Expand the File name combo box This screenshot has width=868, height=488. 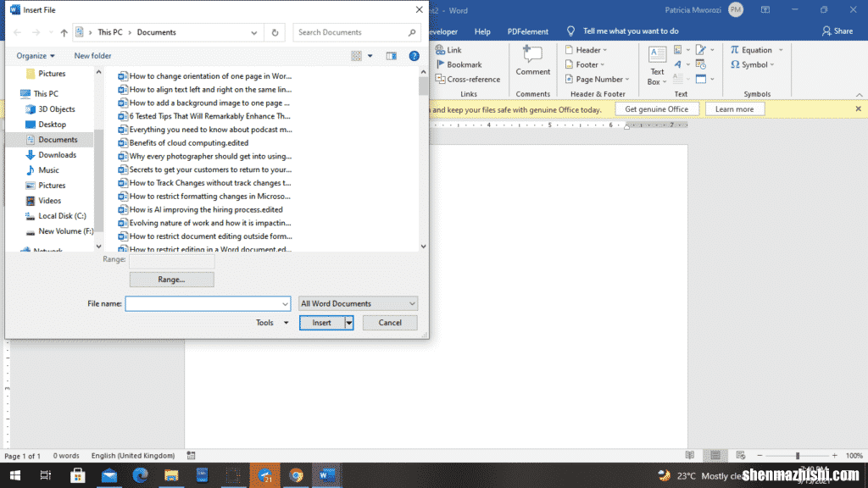(x=285, y=304)
